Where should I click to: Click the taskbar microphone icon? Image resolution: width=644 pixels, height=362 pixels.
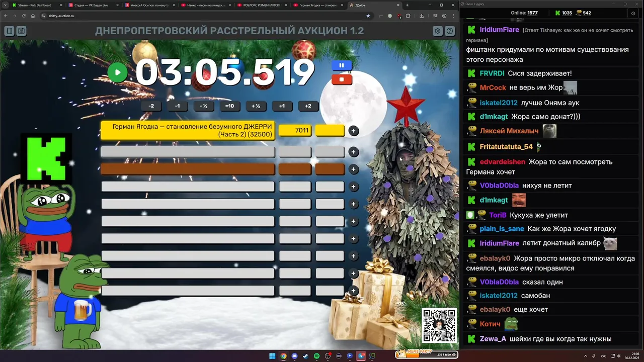point(594,356)
